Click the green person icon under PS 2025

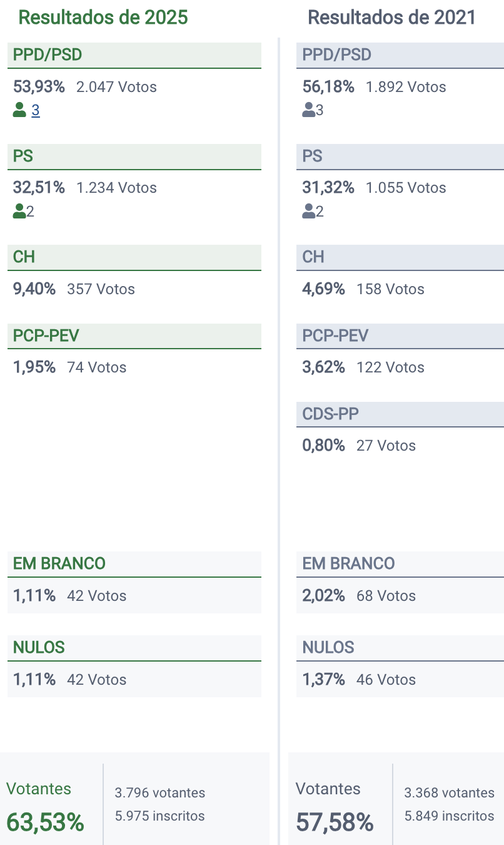(x=19, y=212)
